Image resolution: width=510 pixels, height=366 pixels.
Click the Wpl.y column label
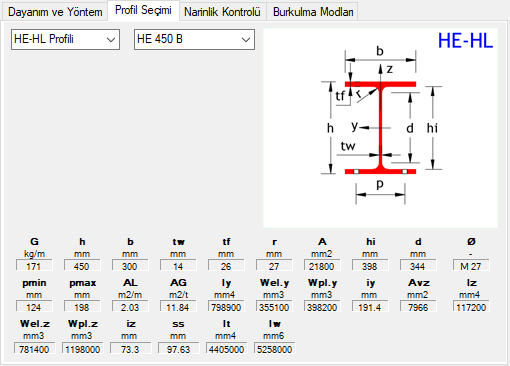click(322, 283)
